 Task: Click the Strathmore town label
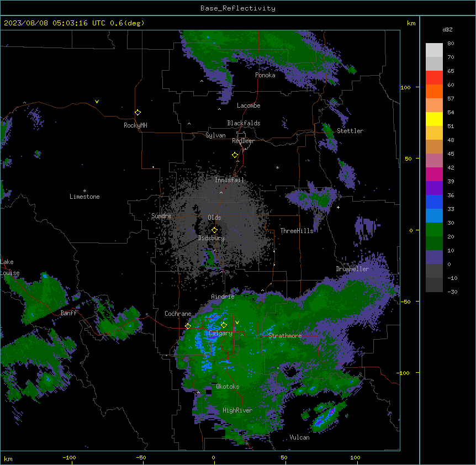coord(285,336)
